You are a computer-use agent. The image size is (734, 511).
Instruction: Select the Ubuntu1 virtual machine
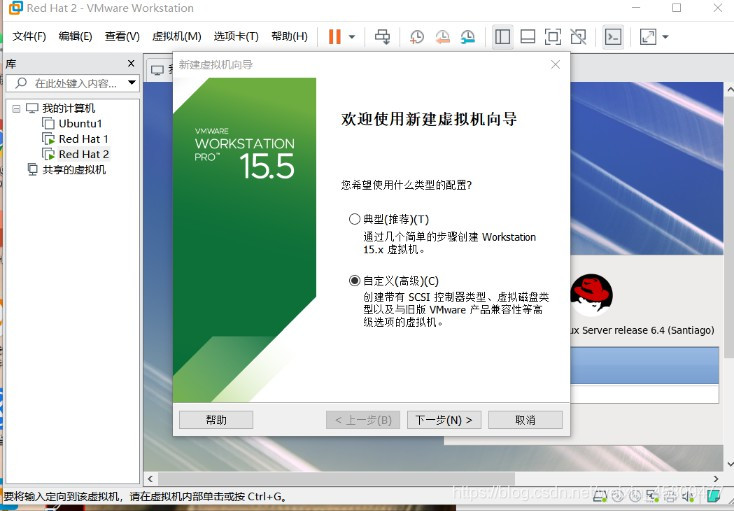click(80, 124)
